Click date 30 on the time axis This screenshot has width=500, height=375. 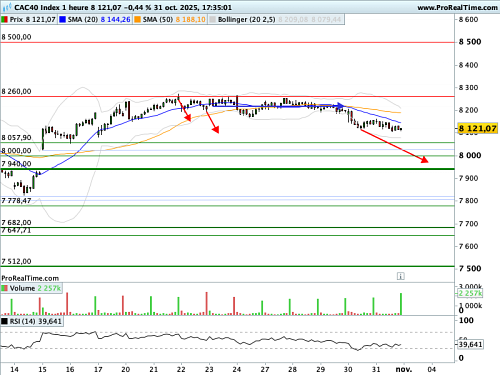pyautogui.click(x=348, y=369)
